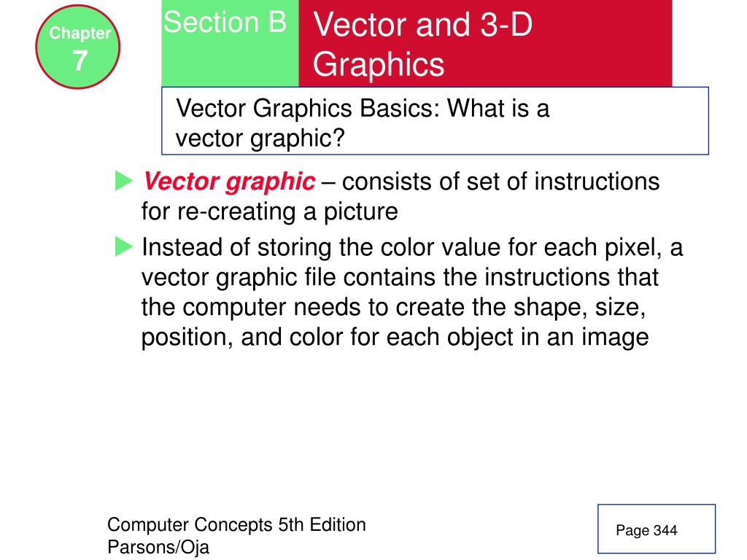Click the 'vector graphic file contains' line

click(x=400, y=278)
